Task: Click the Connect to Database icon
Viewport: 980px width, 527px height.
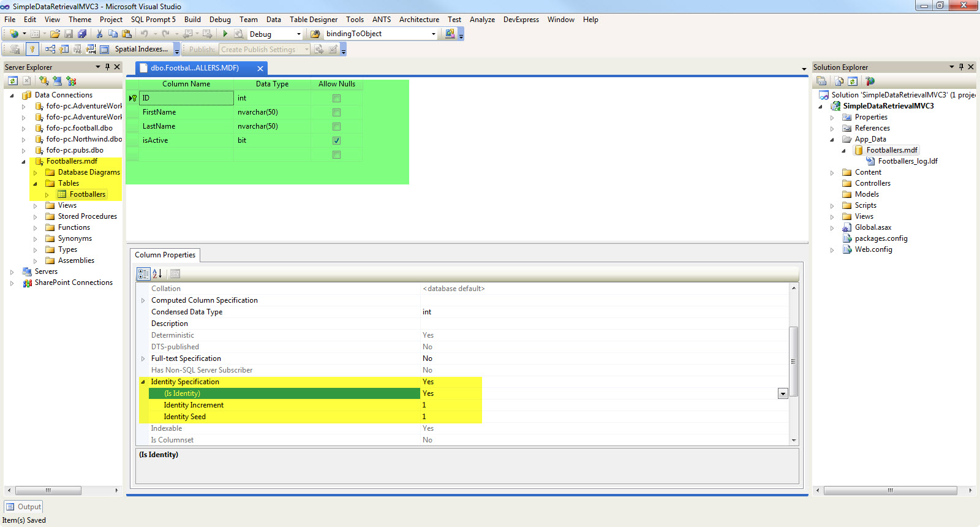Action: pos(43,81)
